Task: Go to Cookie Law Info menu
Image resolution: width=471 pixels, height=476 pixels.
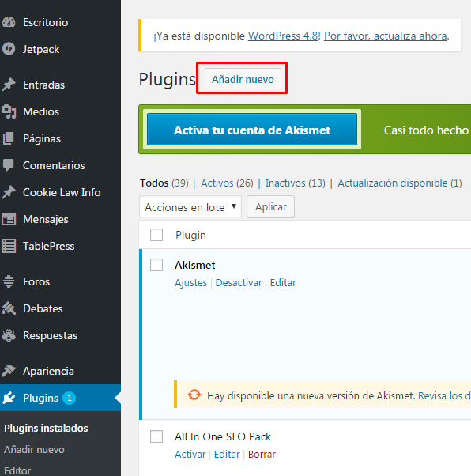Action: (62, 192)
